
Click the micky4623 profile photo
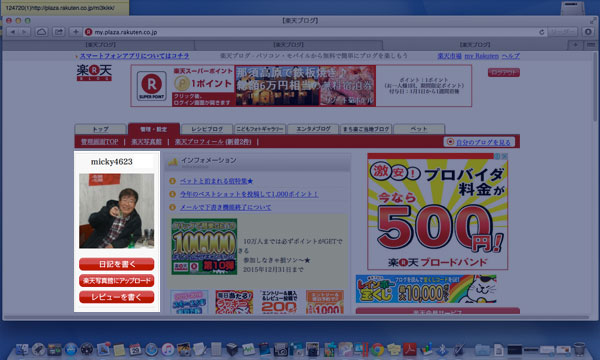[117, 211]
